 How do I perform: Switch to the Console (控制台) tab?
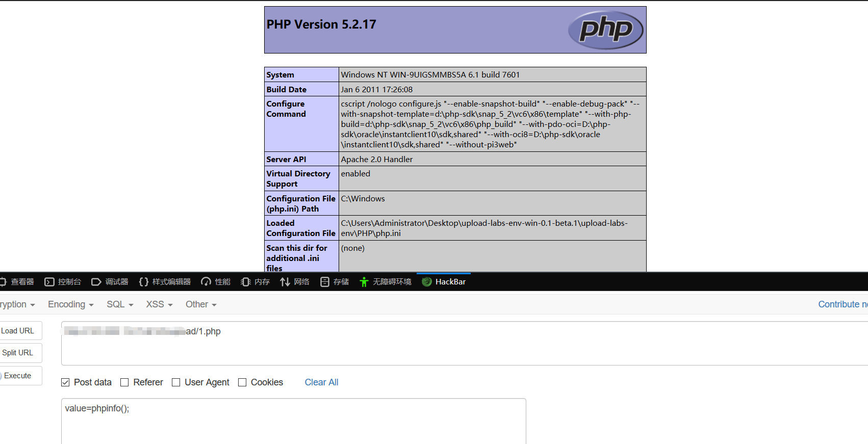(x=63, y=282)
